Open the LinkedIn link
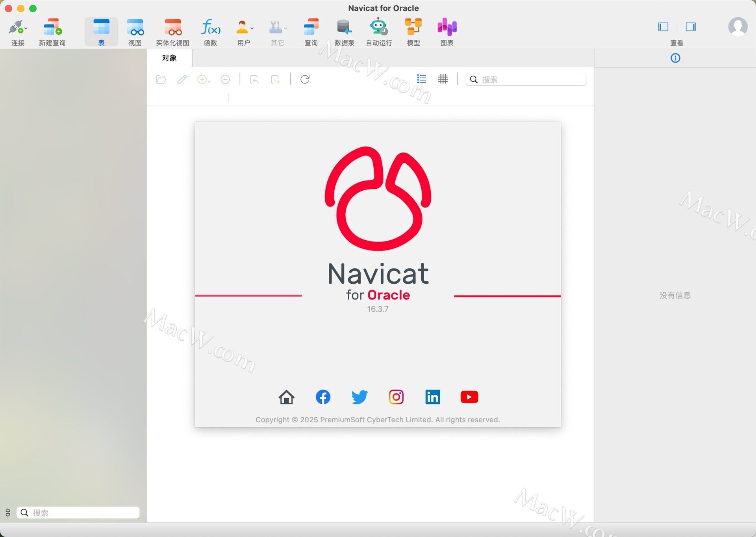The width and height of the screenshot is (756, 537). (433, 397)
